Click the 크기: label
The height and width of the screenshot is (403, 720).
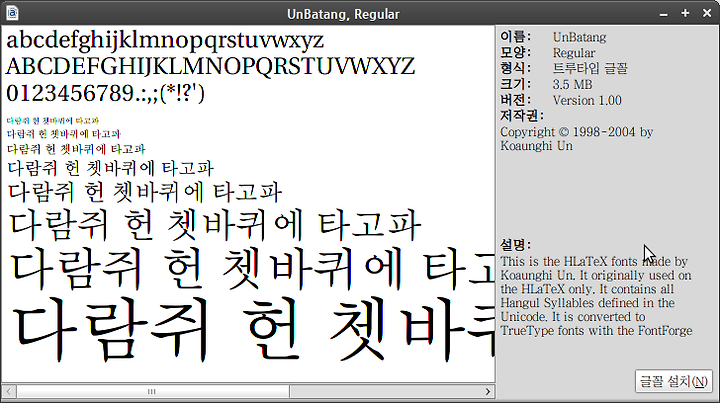(x=515, y=84)
